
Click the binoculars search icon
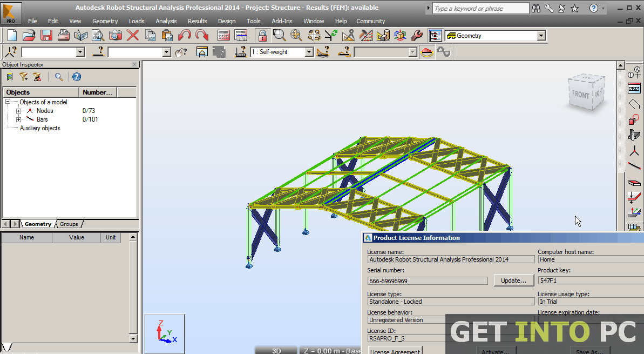tap(536, 8)
